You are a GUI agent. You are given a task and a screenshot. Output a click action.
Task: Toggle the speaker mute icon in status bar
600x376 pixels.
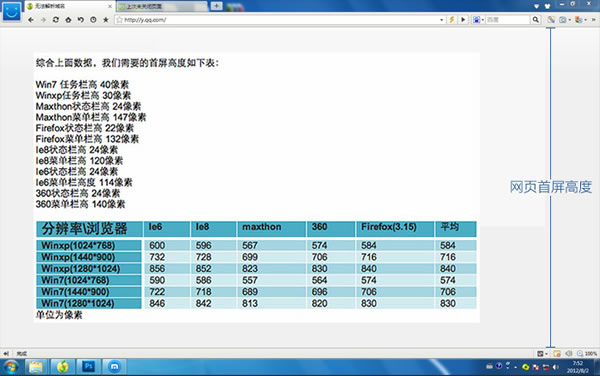click(x=569, y=353)
